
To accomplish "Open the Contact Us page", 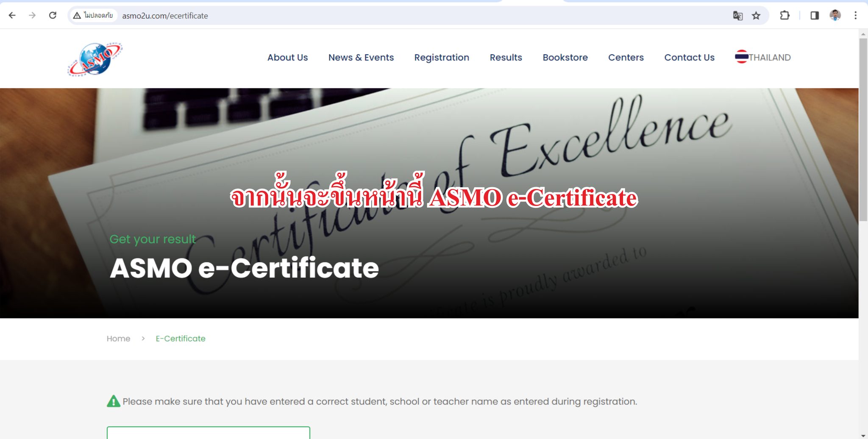I will click(x=689, y=58).
